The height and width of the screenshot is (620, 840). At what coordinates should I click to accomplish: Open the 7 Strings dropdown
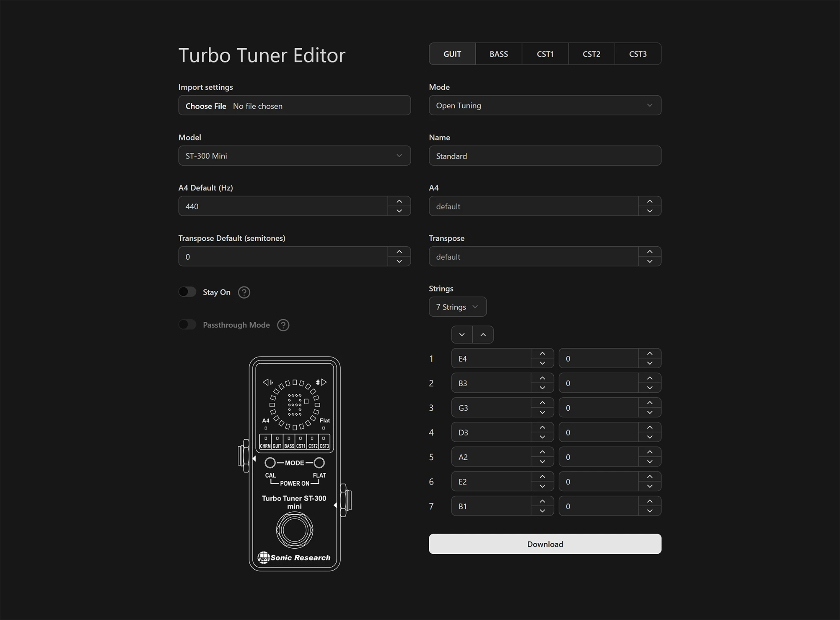[458, 307]
